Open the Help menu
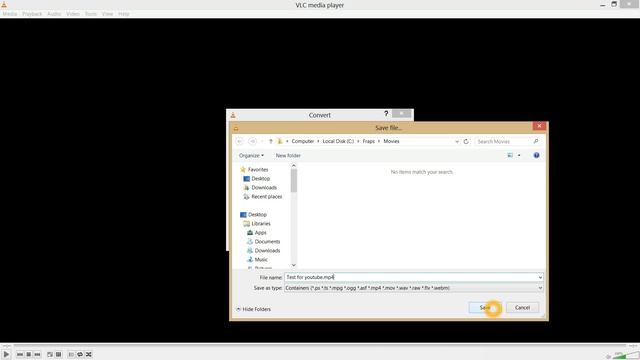Image resolution: width=640 pixels, height=360 pixels. pos(124,14)
